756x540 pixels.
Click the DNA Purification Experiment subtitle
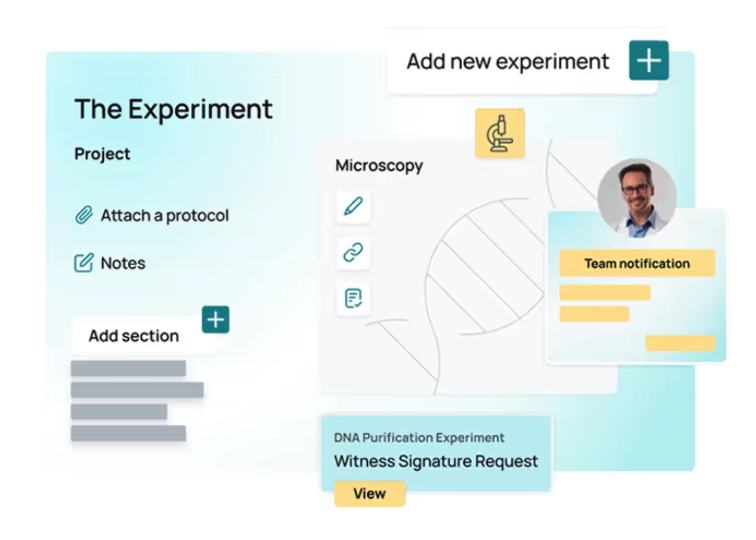click(x=419, y=437)
